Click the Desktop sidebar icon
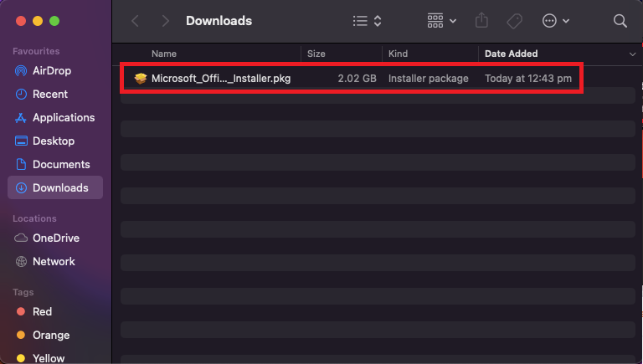The width and height of the screenshot is (643, 364). click(21, 141)
